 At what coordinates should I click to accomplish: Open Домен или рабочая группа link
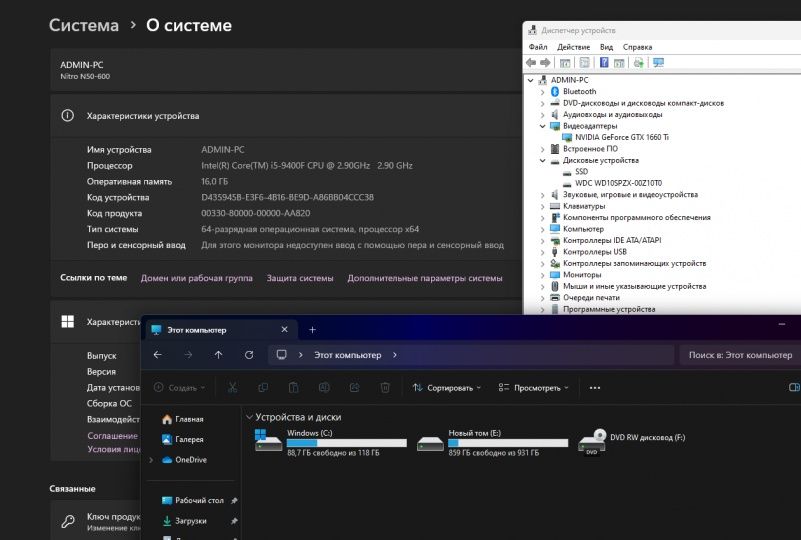197,278
